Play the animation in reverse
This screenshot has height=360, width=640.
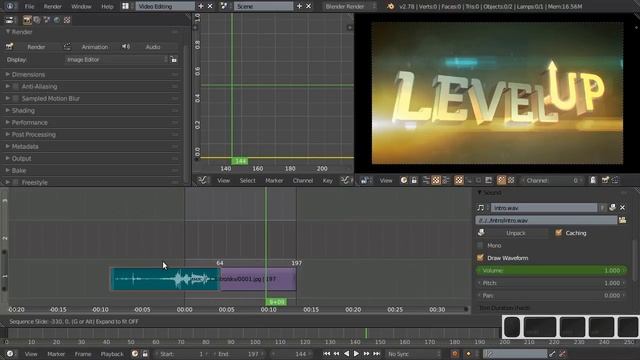pyautogui.click(x=347, y=354)
